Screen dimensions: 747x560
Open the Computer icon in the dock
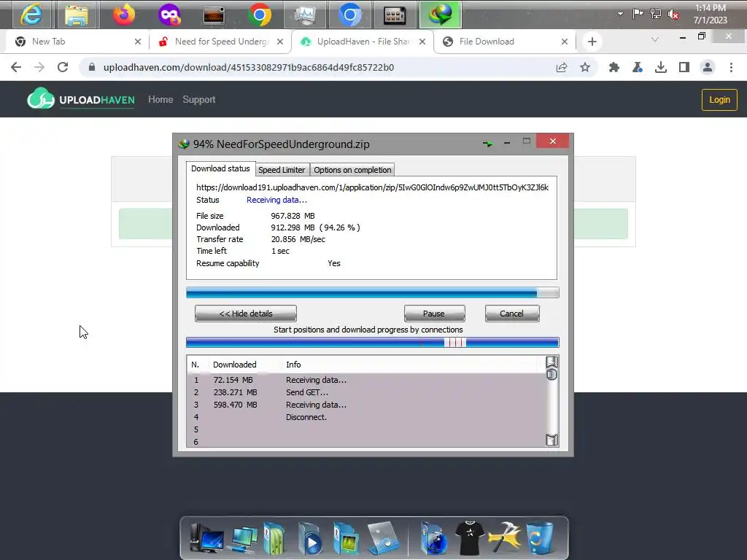click(206, 538)
